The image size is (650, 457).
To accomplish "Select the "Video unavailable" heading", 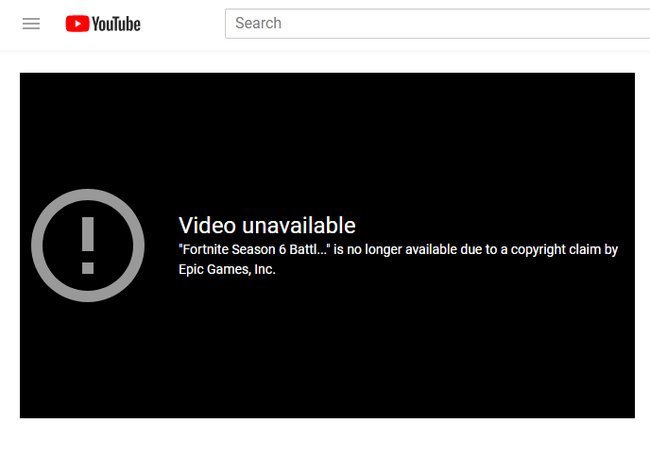I will 267,226.
